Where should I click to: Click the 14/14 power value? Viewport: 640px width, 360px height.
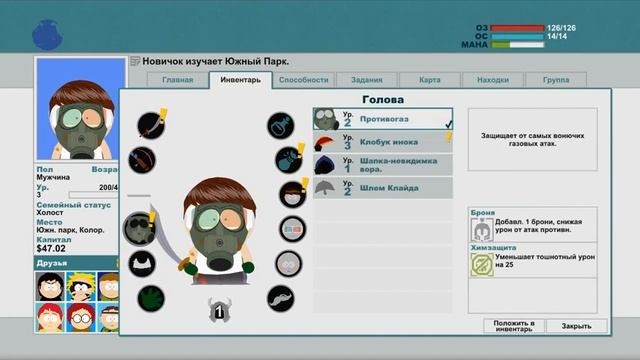click(557, 36)
